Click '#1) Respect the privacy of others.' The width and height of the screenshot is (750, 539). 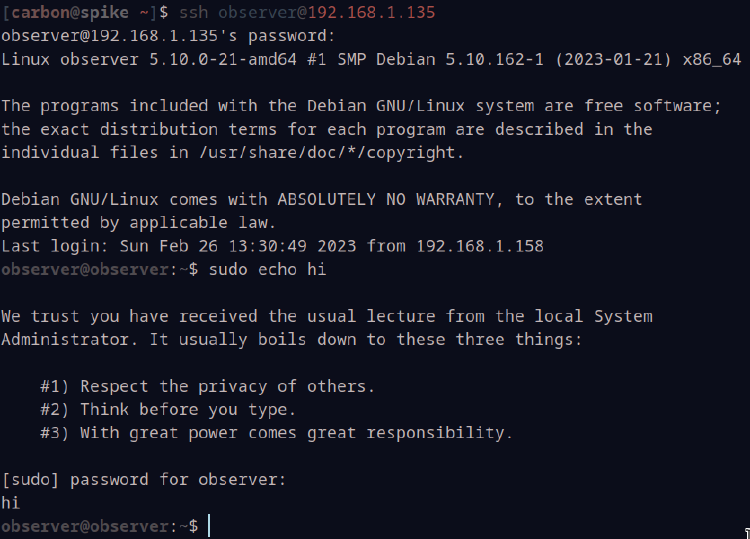[207, 386]
